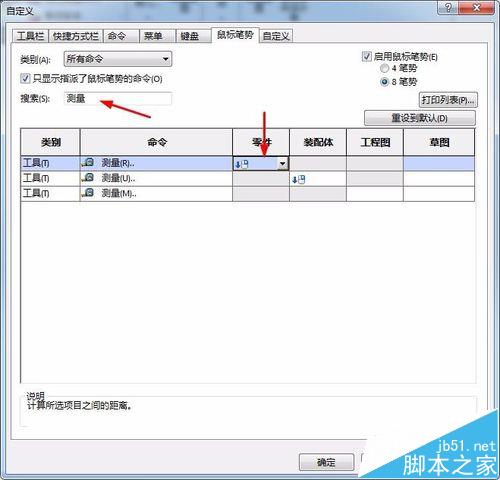500x480 pixels.
Task: Toggle 只显示指派了鼠标笔势的命令 checkbox
Action: [x=25, y=79]
